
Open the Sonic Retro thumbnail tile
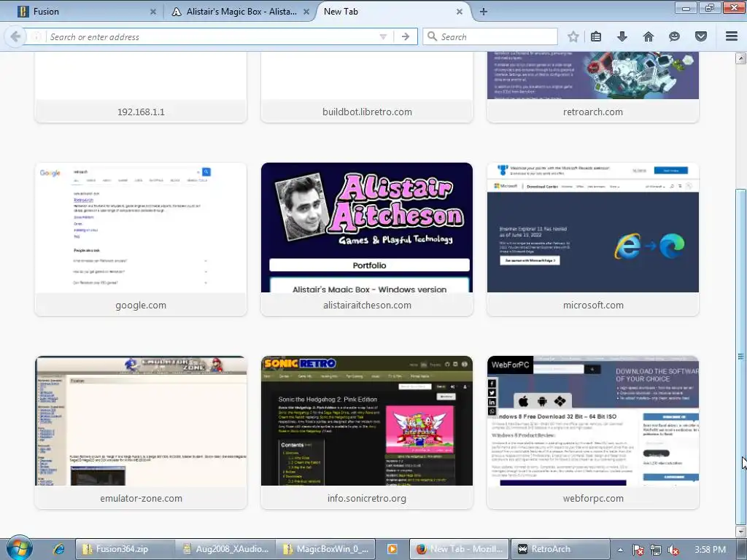[x=367, y=421]
